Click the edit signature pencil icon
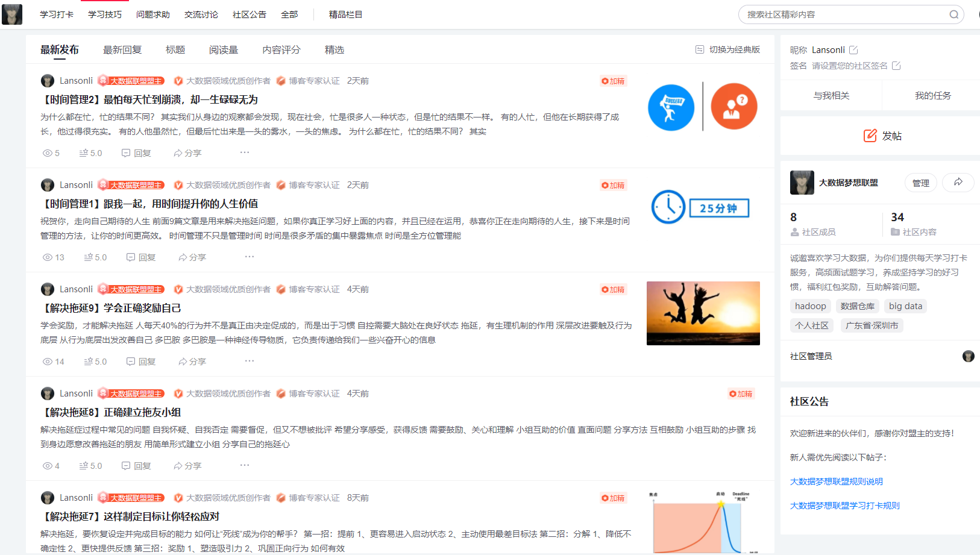 click(896, 66)
